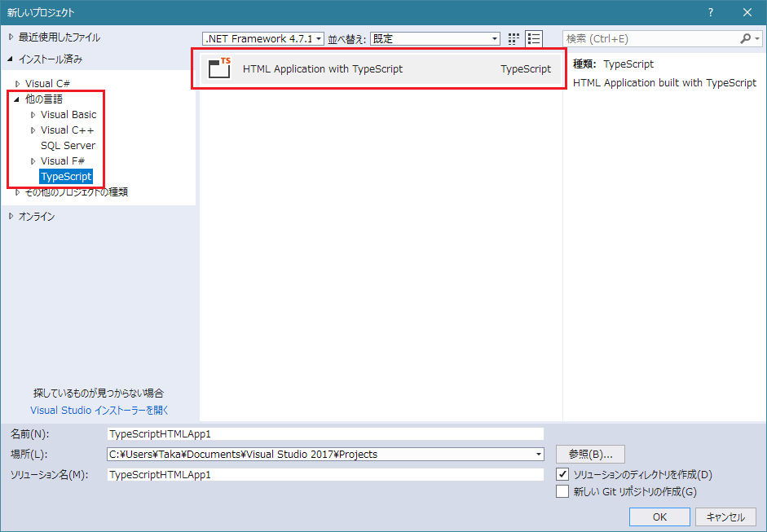Select Visual C# tree item
The width and height of the screenshot is (767, 532).
(x=47, y=84)
